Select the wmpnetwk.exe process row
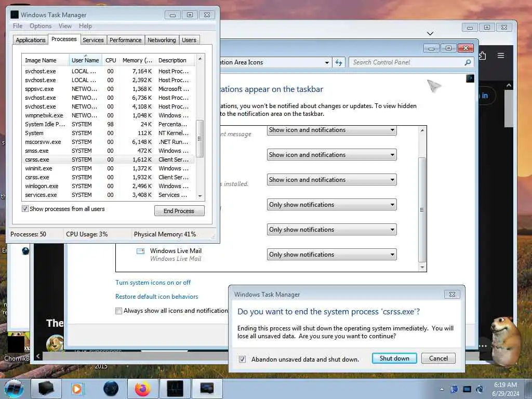The height and width of the screenshot is (399, 532). tap(108, 115)
